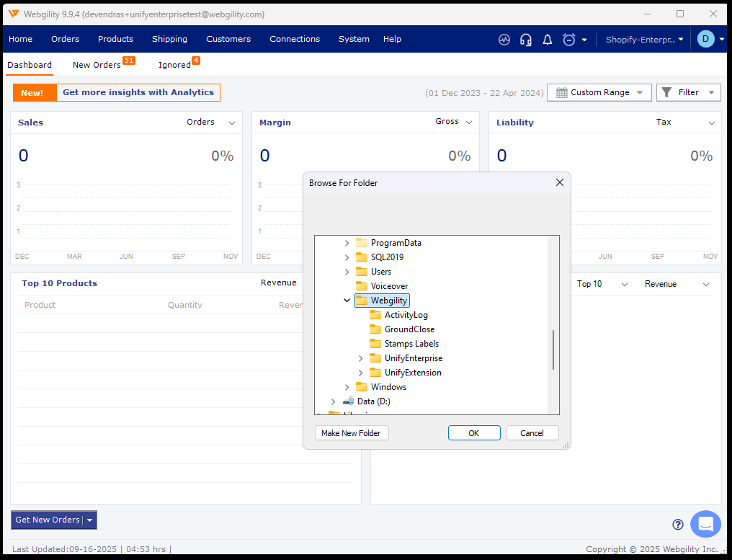Click the help question mark icon
The width and height of the screenshot is (732, 560).
tap(678, 525)
